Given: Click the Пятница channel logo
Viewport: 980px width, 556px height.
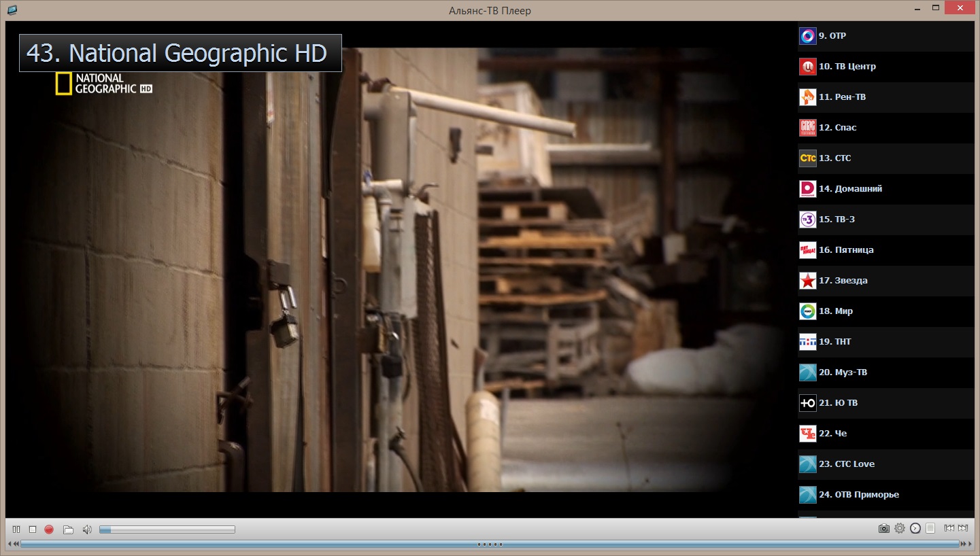Looking at the screenshot, I should point(807,250).
